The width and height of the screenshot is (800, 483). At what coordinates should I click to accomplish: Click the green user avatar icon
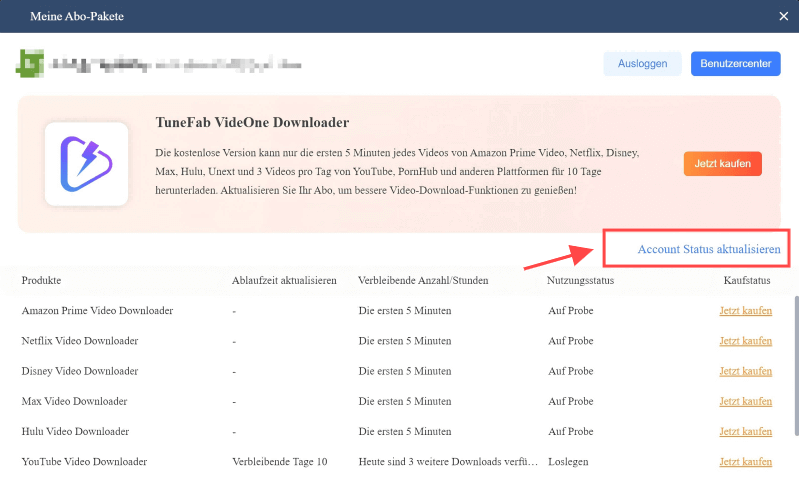click(x=30, y=64)
